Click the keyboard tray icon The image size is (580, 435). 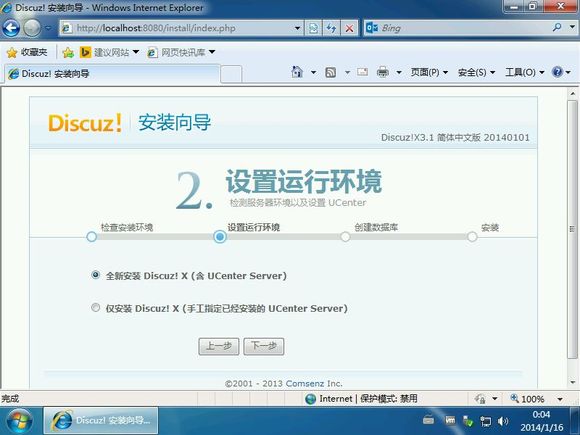pyautogui.click(x=429, y=421)
